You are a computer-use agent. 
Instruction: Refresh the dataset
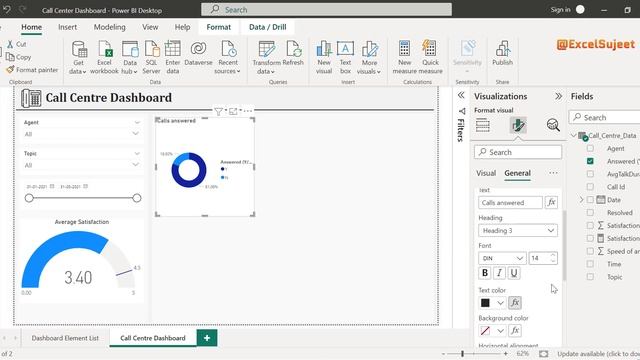[293, 53]
